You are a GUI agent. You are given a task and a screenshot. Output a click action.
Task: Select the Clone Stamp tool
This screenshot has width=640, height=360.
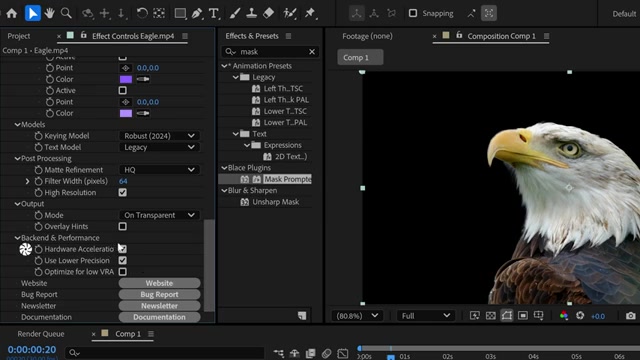(251, 13)
